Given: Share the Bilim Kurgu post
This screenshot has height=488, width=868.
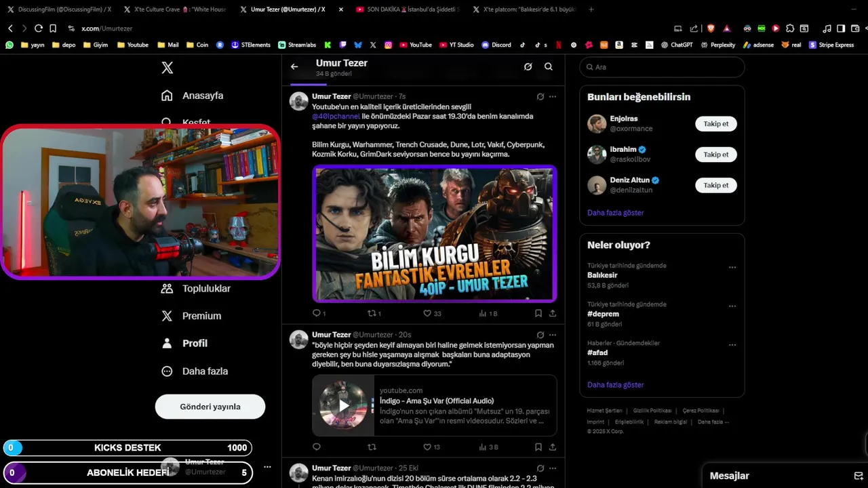Looking at the screenshot, I should (x=553, y=313).
